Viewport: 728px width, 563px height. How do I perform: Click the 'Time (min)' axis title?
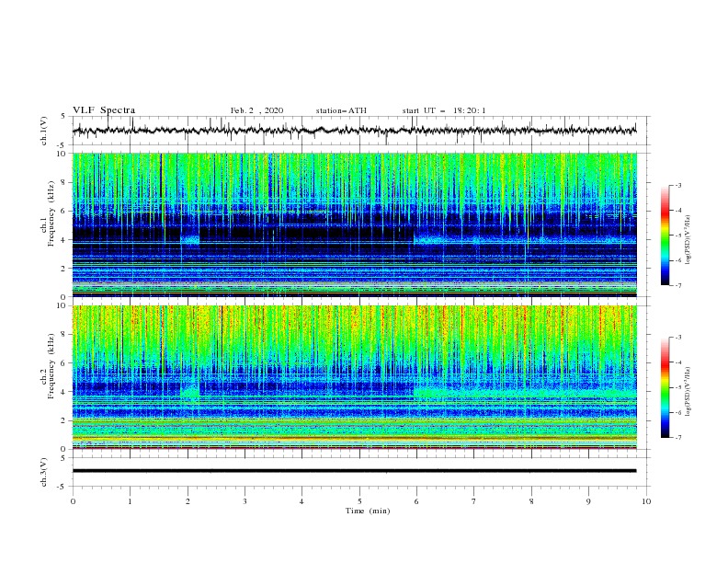(x=368, y=511)
